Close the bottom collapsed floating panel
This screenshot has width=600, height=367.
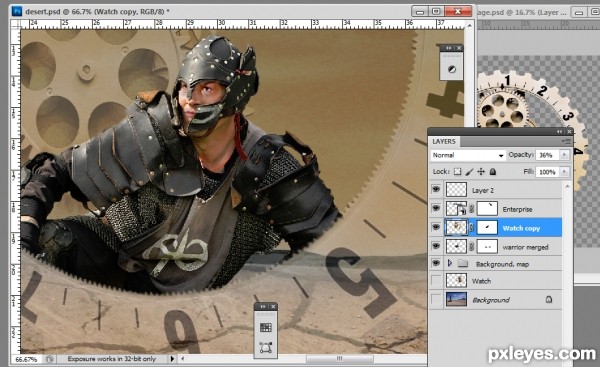click(x=273, y=307)
